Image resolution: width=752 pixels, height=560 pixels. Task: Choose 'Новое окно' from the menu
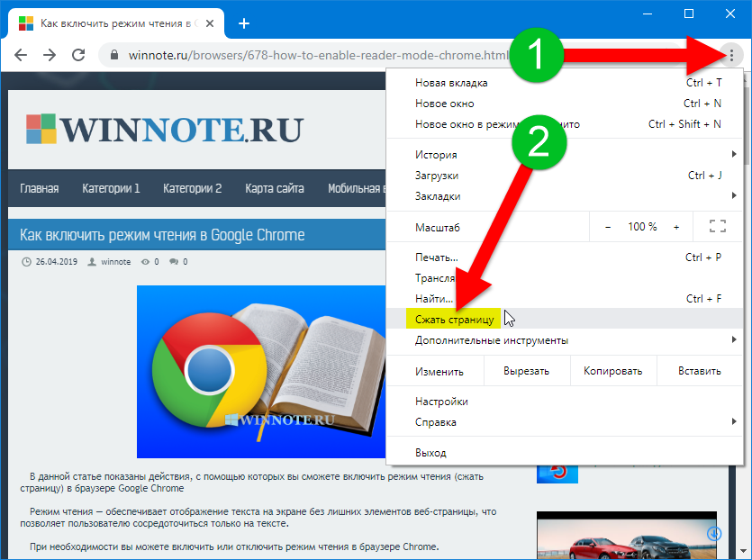pos(565,103)
